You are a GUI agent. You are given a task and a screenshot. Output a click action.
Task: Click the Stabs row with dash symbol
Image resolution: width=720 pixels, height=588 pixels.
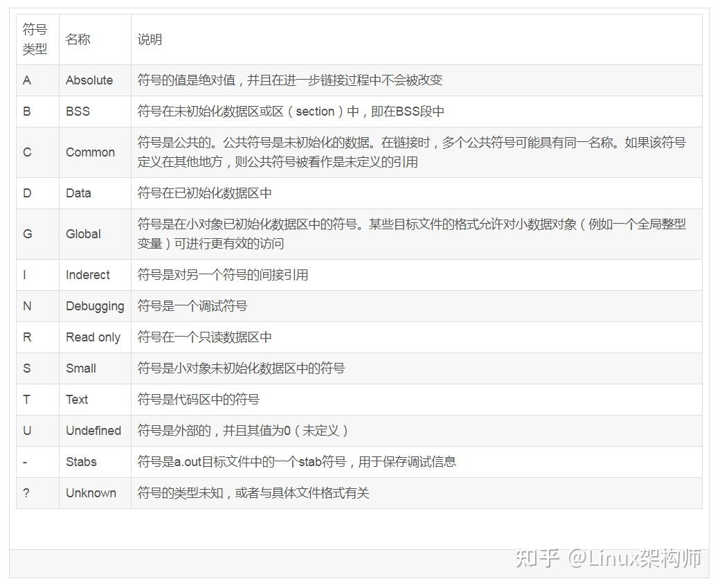tap(277, 462)
